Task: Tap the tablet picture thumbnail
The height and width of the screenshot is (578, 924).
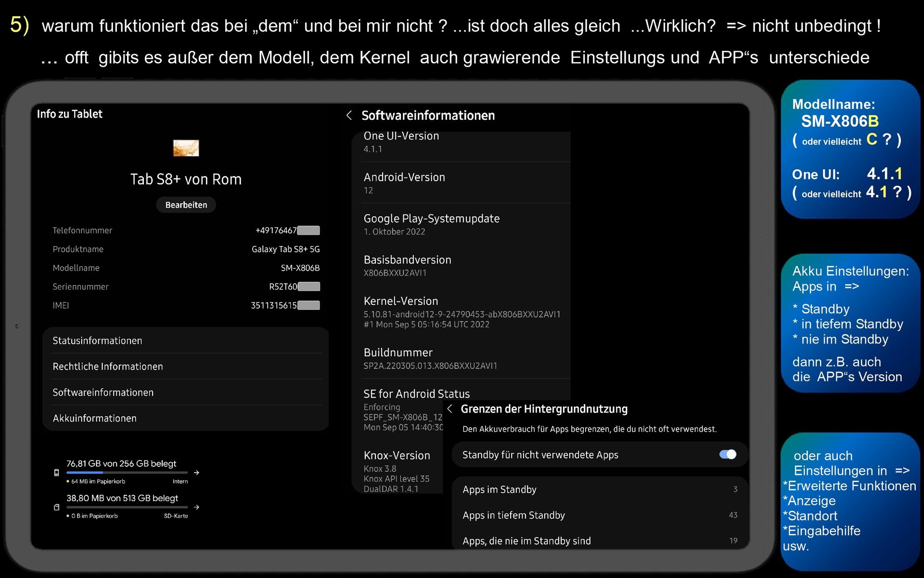Action: click(x=186, y=148)
